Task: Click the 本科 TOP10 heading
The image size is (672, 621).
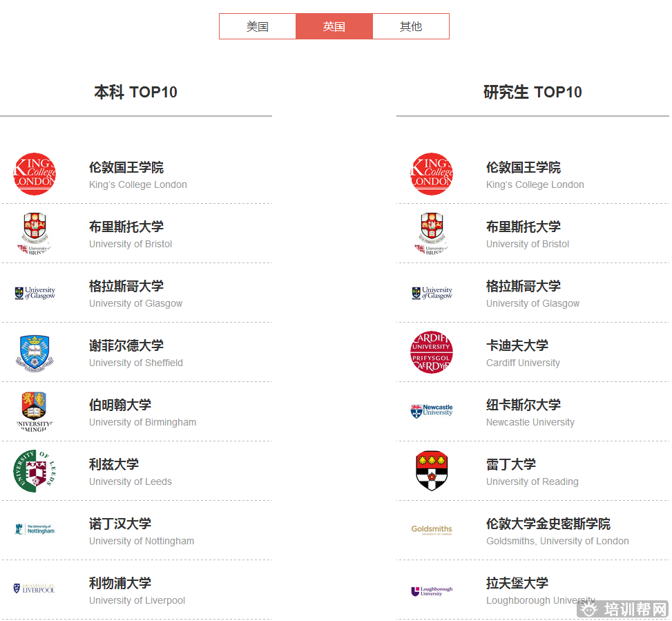Action: (x=135, y=92)
